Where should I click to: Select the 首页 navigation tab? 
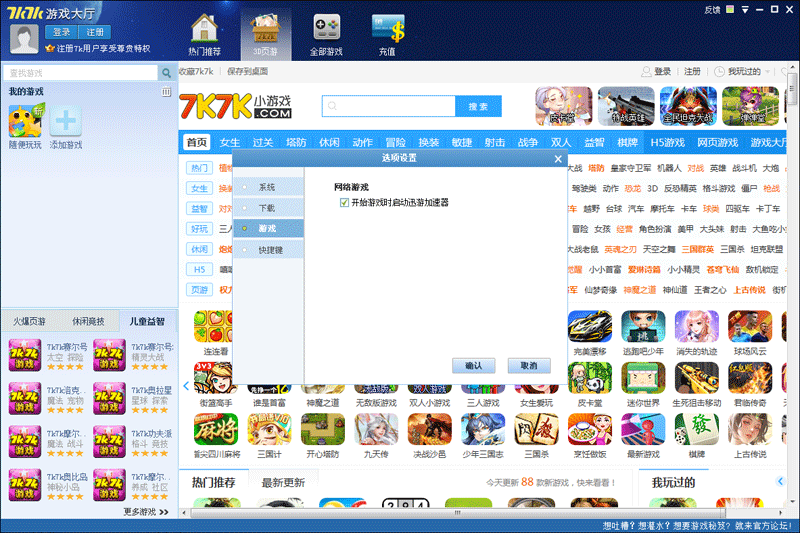[x=196, y=142]
